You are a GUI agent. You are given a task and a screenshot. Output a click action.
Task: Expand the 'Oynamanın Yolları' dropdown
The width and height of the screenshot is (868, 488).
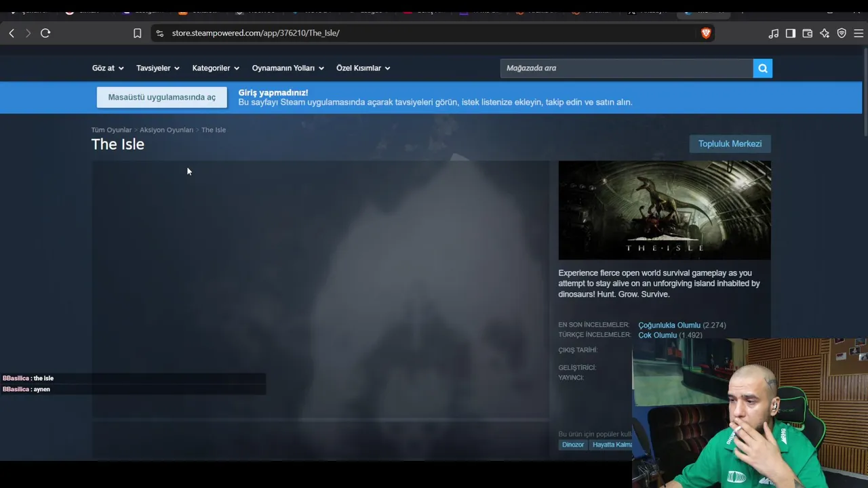click(x=288, y=68)
